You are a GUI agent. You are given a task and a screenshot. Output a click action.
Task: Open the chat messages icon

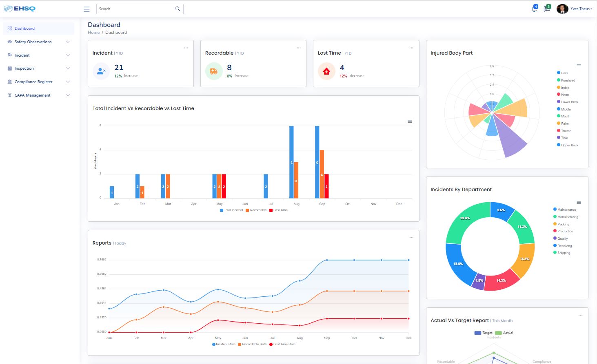546,9
